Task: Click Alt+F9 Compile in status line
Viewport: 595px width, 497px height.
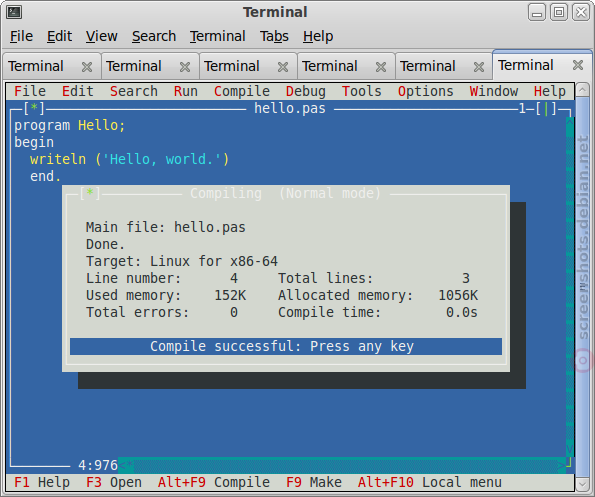Action: pyautogui.click(x=214, y=482)
